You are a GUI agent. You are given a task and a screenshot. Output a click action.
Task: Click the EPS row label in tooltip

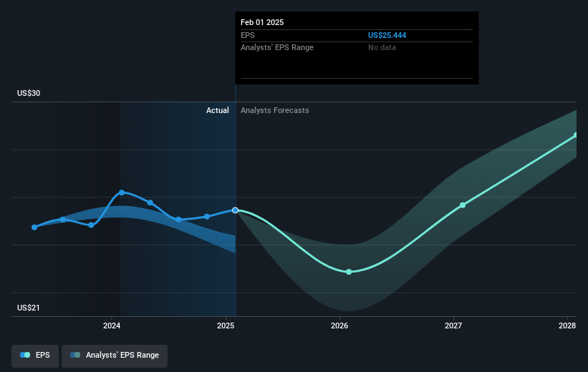(x=248, y=35)
